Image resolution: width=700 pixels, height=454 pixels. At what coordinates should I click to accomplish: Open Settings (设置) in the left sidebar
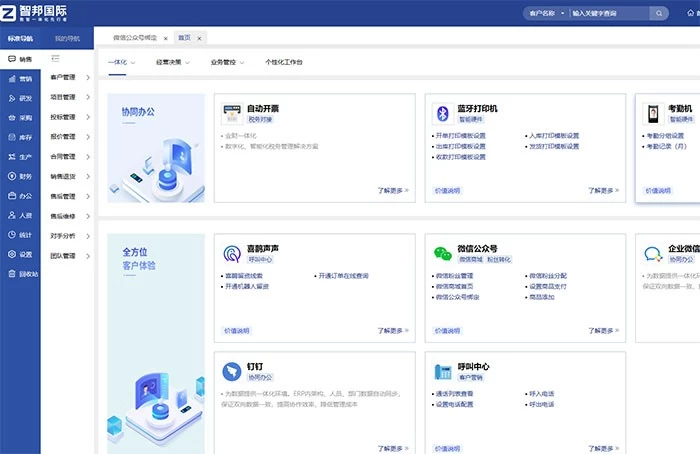point(19,254)
